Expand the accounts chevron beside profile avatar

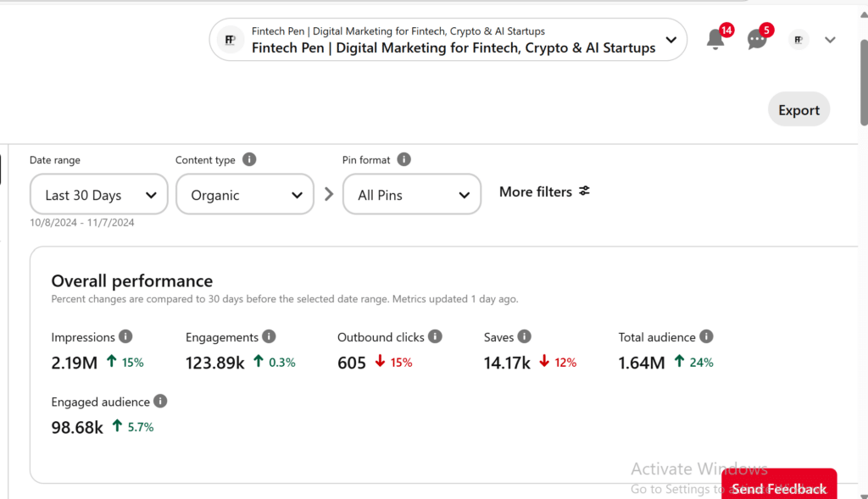(x=830, y=40)
